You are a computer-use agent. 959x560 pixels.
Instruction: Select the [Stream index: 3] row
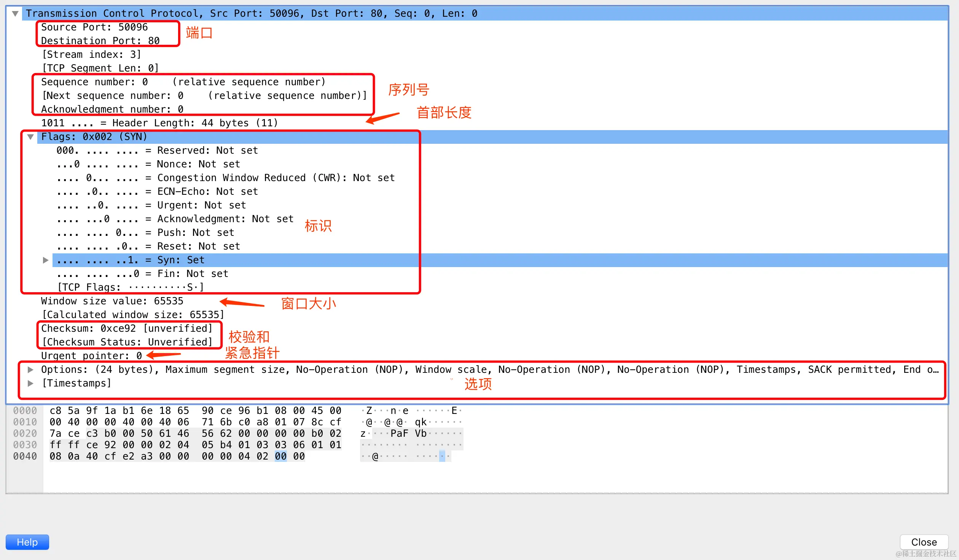91,55
